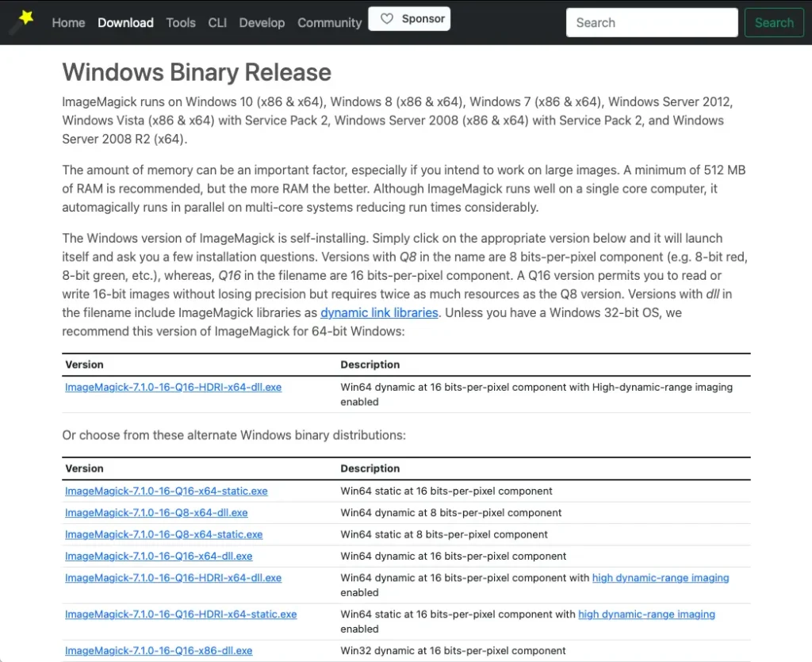This screenshot has height=662, width=812.
Task: Download ImageMagick-7.1.0-16-Q8-x64-dll.exe
Action: point(156,512)
